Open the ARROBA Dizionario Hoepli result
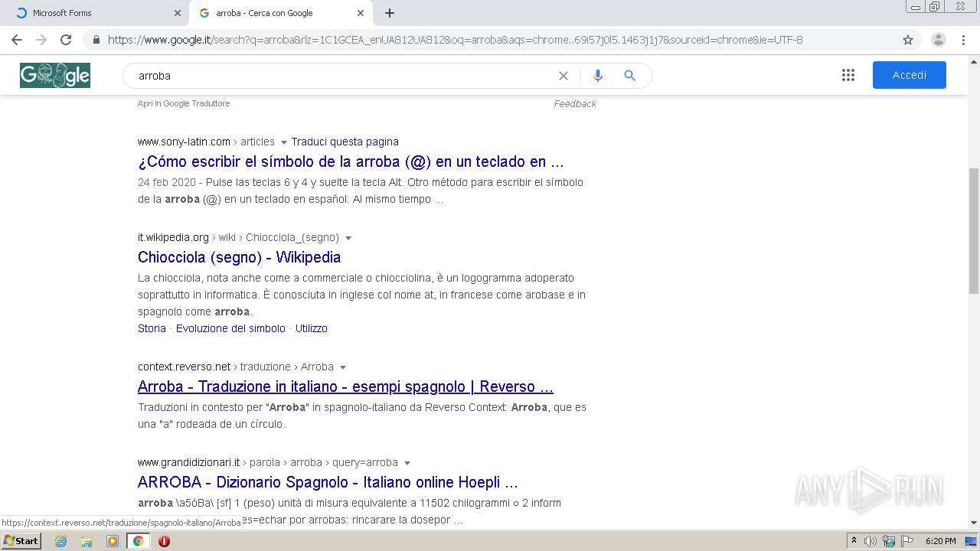 click(x=328, y=482)
